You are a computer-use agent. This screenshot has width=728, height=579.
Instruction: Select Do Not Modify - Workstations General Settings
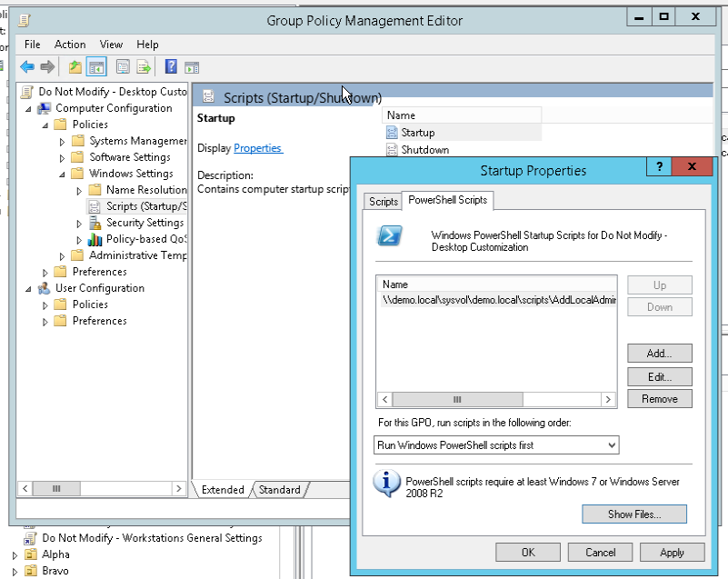[152, 538]
